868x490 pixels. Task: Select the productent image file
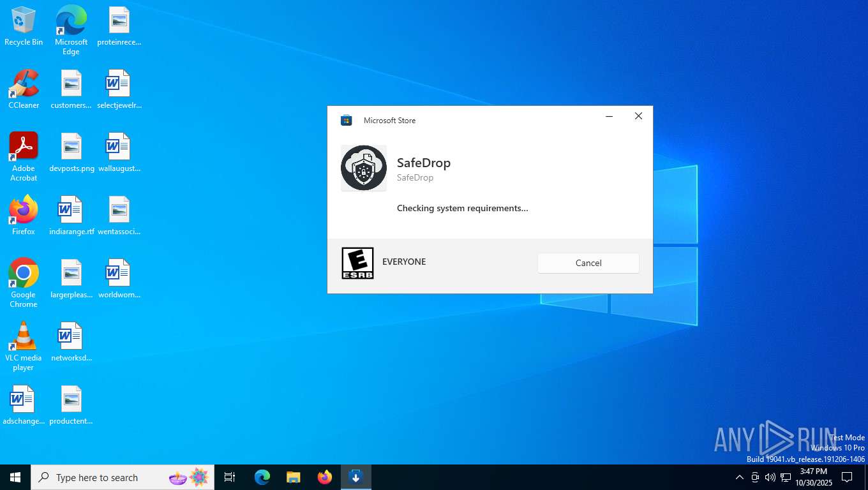(x=71, y=405)
